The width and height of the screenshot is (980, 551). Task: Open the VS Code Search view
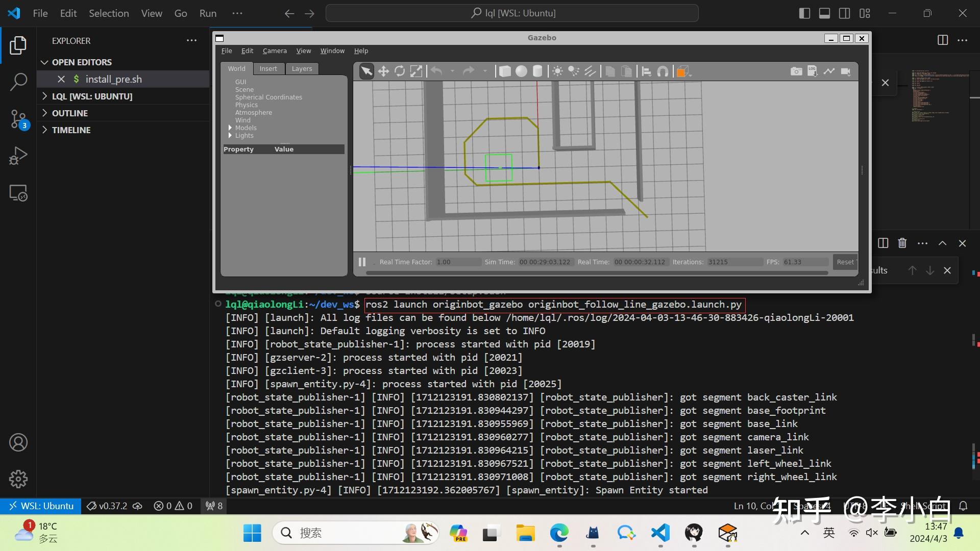(x=18, y=82)
